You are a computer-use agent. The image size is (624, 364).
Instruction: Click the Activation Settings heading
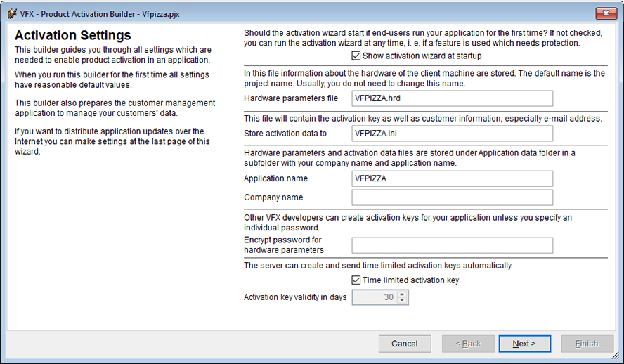coord(73,35)
